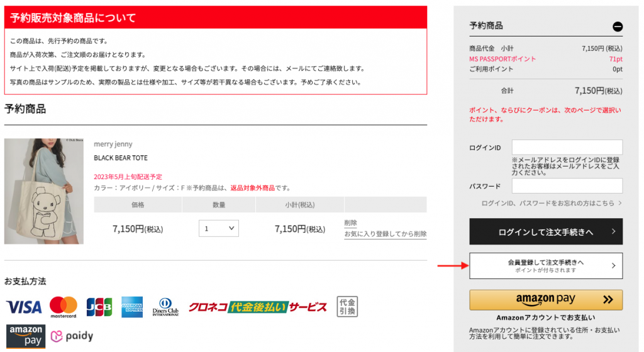Open the quantity dropdown for BLACK BEAR TOTE
Screen dimensions: 644x352
(218, 229)
